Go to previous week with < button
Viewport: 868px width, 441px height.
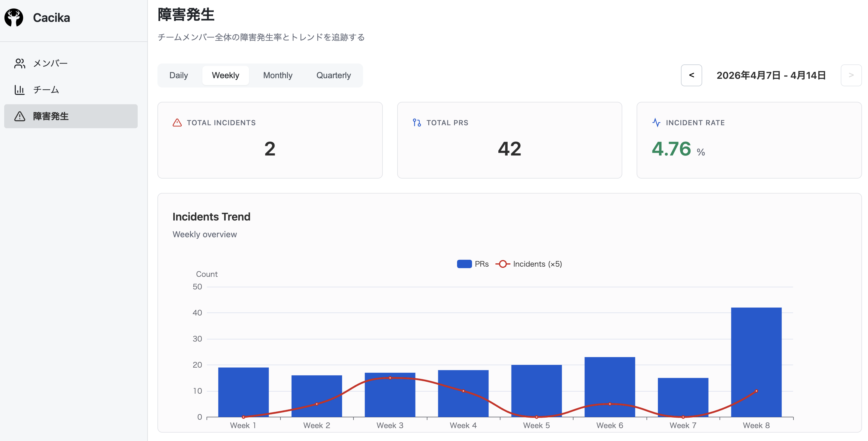691,75
